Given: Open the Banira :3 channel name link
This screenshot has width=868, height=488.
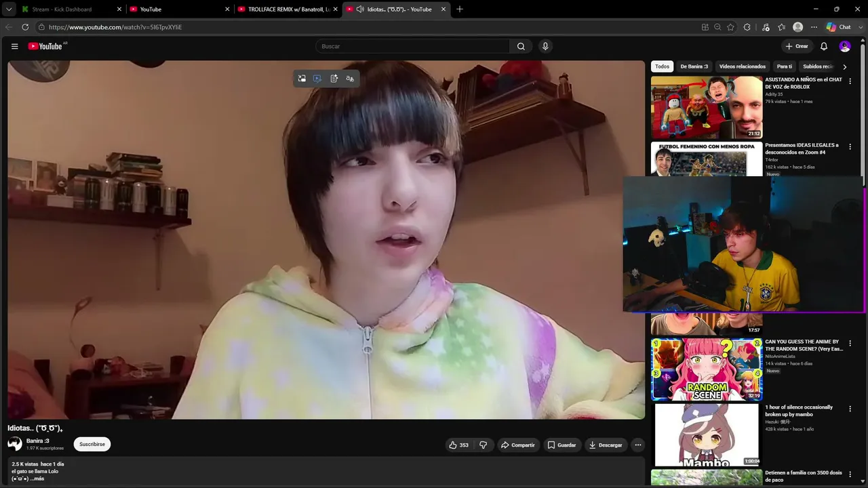Looking at the screenshot, I should click(x=38, y=441).
